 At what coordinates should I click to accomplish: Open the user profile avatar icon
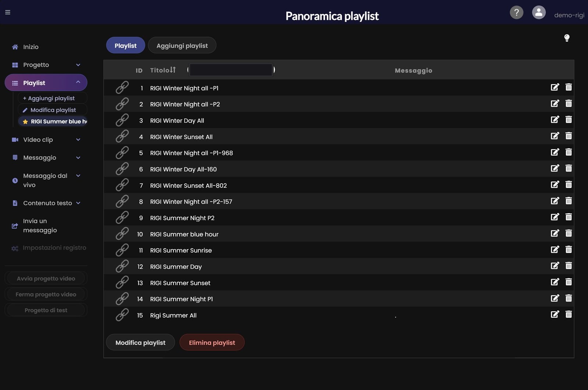(x=539, y=12)
